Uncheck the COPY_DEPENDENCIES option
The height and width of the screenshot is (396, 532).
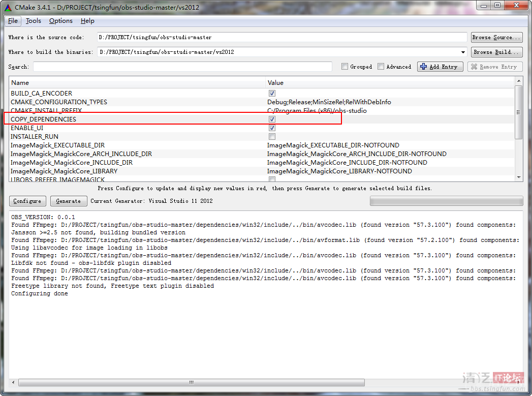(x=272, y=119)
